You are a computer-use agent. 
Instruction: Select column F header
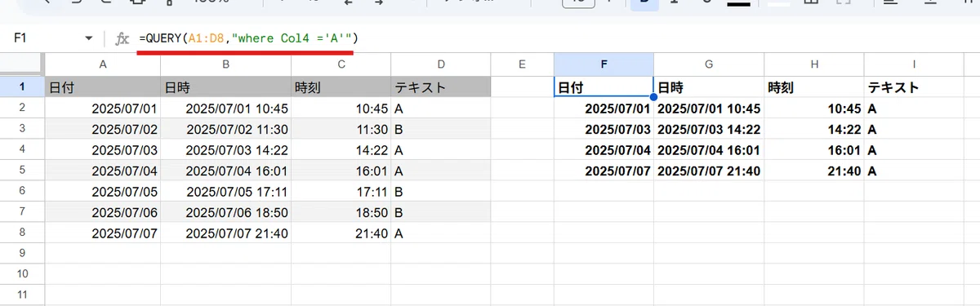tap(604, 64)
